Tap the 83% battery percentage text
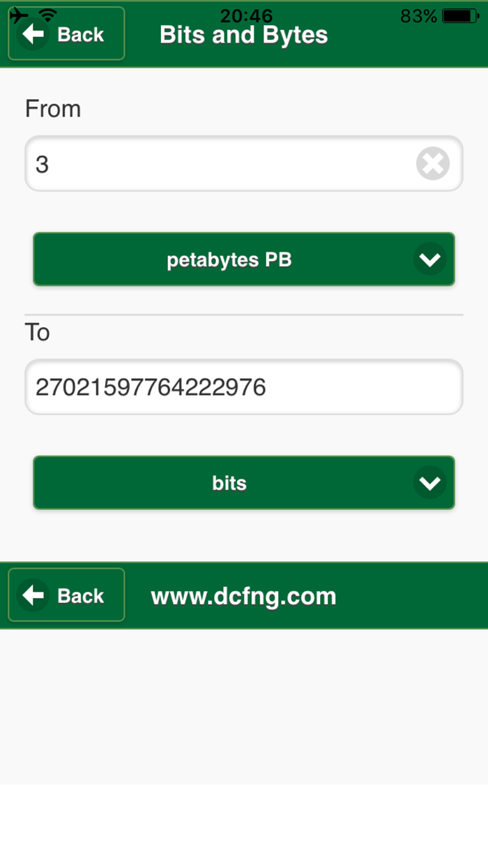Screen dimensions: 488x868 pos(418,15)
